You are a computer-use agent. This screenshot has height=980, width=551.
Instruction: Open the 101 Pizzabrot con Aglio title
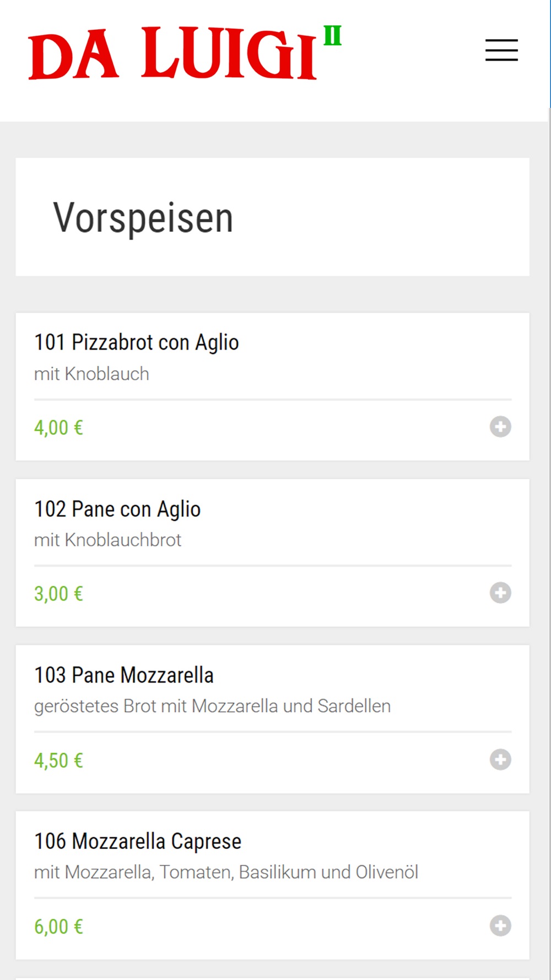click(x=137, y=342)
